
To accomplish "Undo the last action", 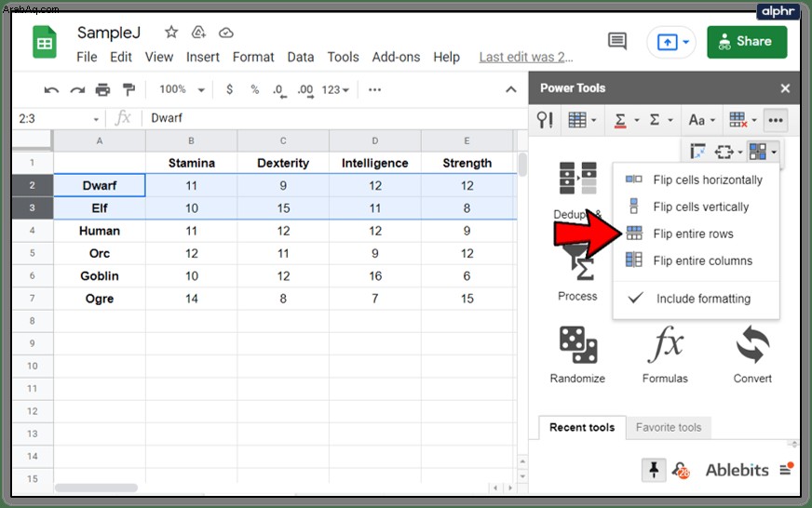I will 51,90.
